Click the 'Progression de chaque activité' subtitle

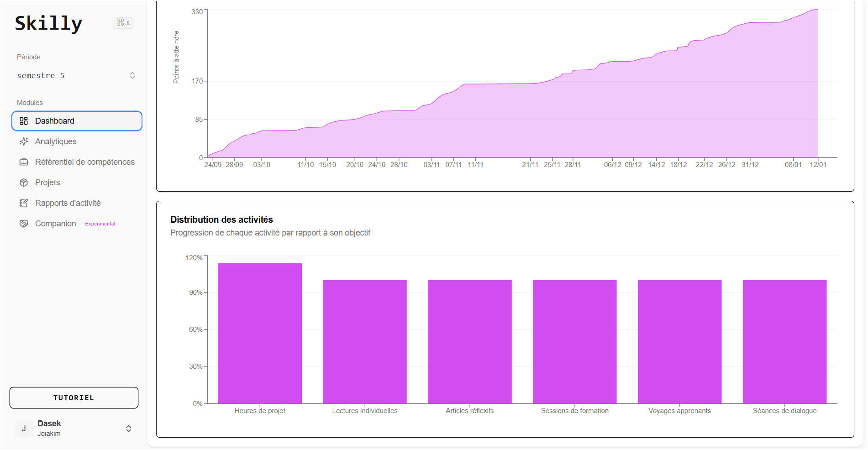[x=270, y=233]
